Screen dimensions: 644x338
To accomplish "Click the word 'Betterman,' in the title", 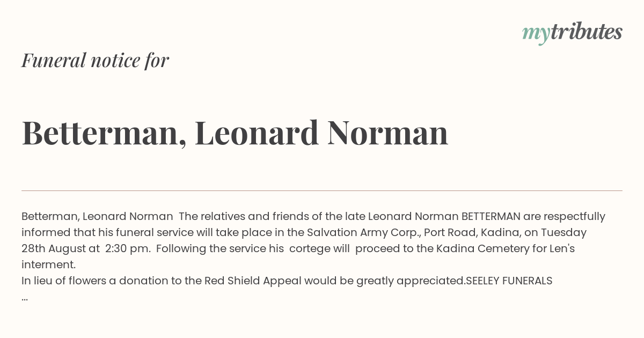I will click(x=104, y=133).
